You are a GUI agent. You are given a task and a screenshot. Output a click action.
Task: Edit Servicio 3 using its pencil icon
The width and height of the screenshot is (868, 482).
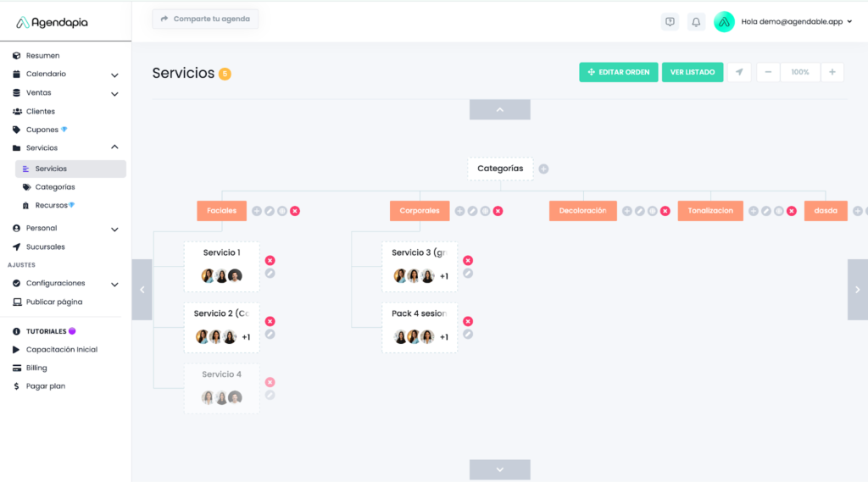coord(468,274)
